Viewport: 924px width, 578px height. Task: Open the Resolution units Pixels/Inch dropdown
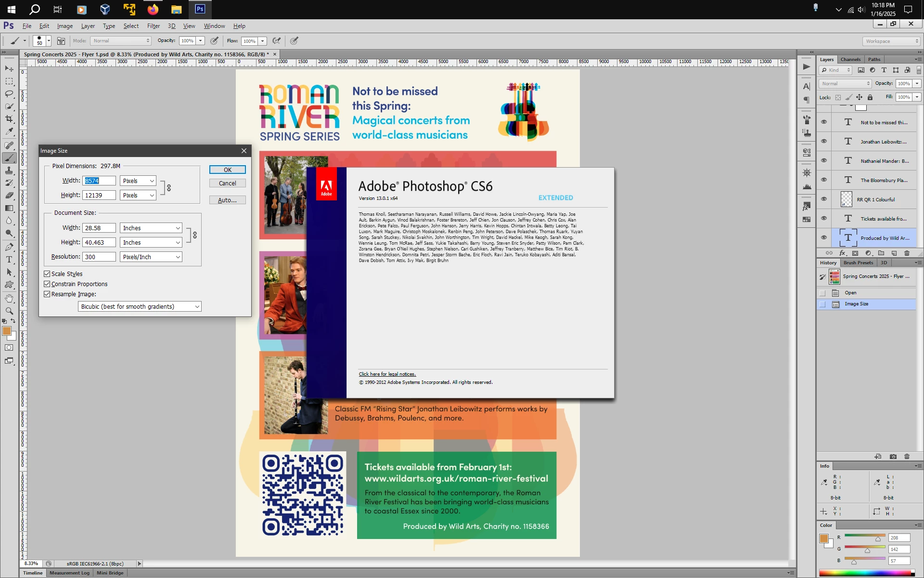click(x=151, y=257)
